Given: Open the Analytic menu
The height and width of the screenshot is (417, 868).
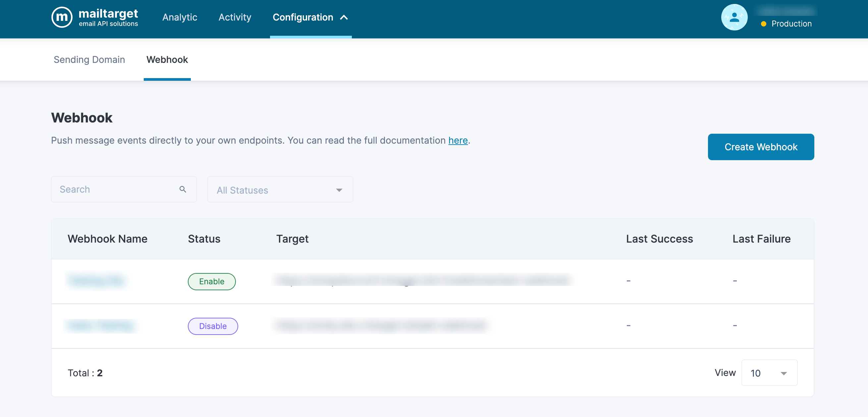Looking at the screenshot, I should click(180, 18).
